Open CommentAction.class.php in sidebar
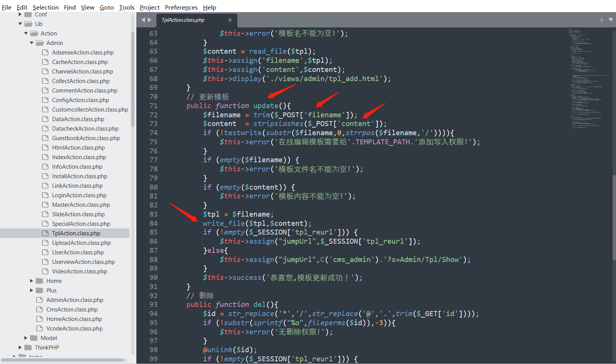 point(85,91)
